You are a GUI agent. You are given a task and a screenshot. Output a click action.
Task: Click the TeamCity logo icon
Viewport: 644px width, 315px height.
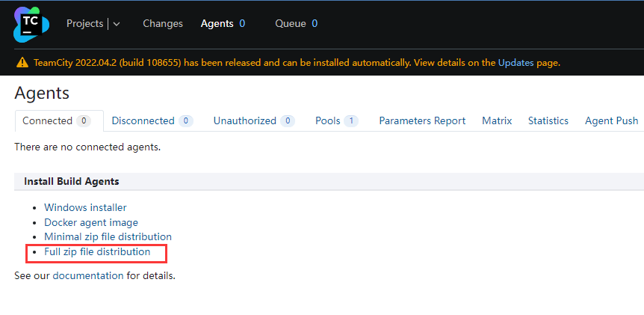click(x=31, y=25)
